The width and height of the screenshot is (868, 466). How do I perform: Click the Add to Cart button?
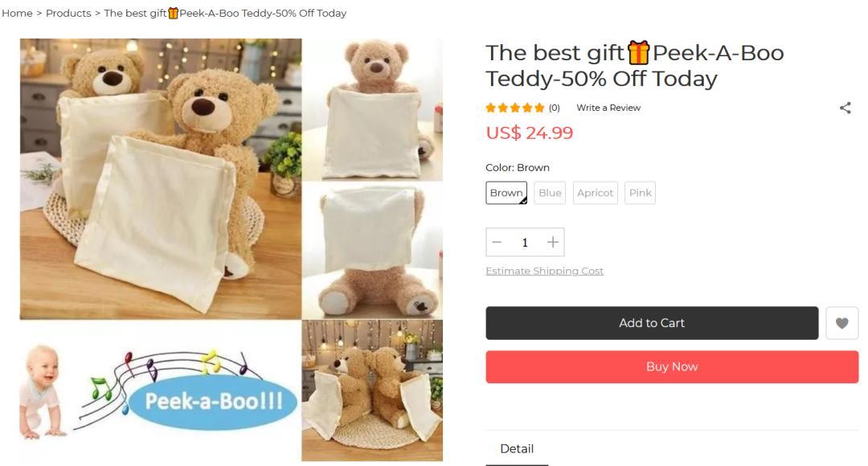[x=652, y=323]
